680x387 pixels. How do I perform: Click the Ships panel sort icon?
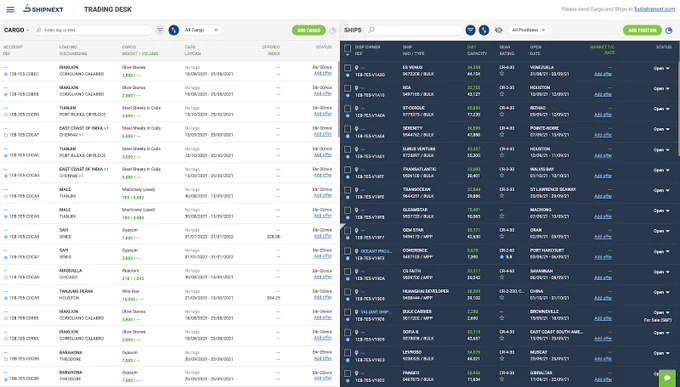click(x=484, y=30)
